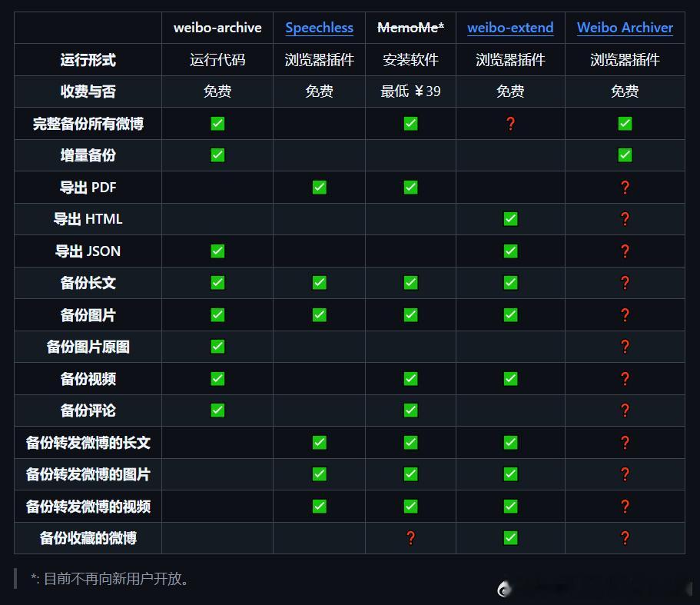Click the struck-through MemoMe* header
This screenshot has height=605, width=700.
click(x=410, y=28)
